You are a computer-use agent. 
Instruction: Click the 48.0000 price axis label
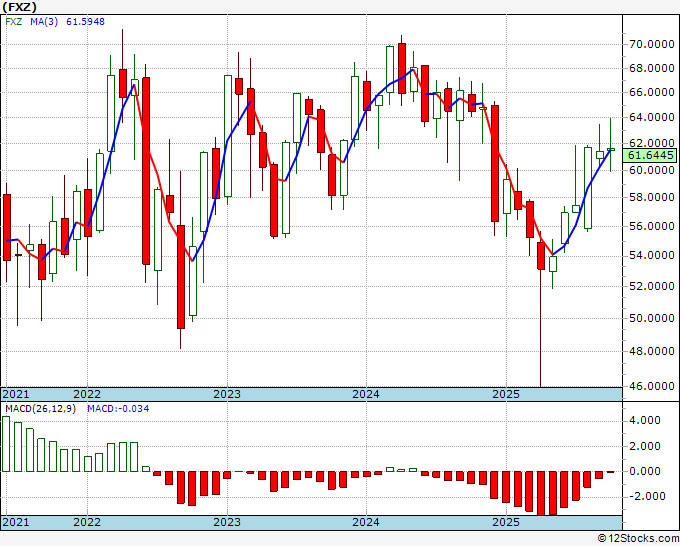(651, 351)
